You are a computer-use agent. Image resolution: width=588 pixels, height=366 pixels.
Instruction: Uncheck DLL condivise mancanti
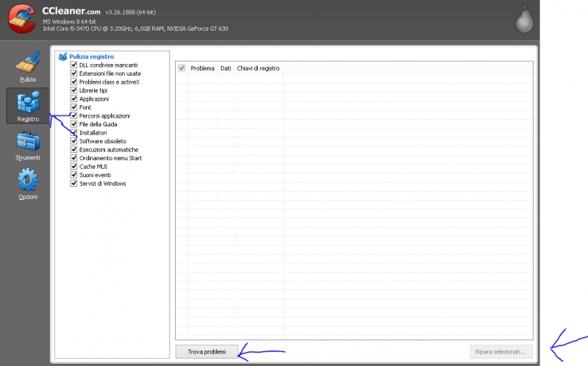(x=73, y=65)
